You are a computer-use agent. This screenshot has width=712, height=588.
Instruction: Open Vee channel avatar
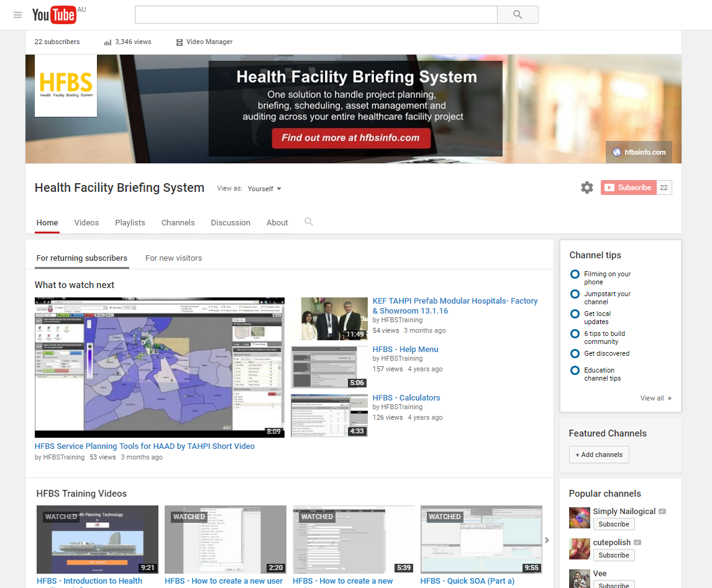click(580, 579)
